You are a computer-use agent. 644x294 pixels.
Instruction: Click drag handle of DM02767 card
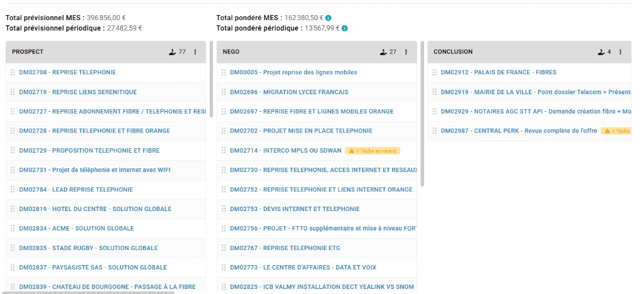click(x=224, y=248)
